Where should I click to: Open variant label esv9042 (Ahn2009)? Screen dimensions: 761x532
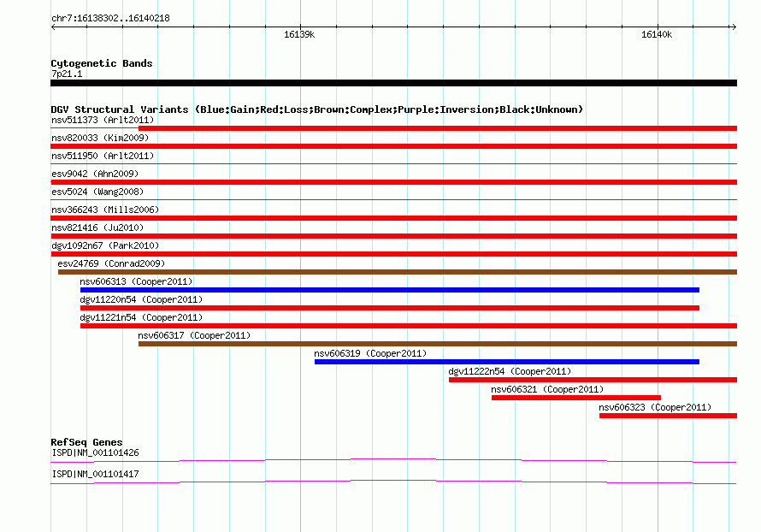pos(95,174)
